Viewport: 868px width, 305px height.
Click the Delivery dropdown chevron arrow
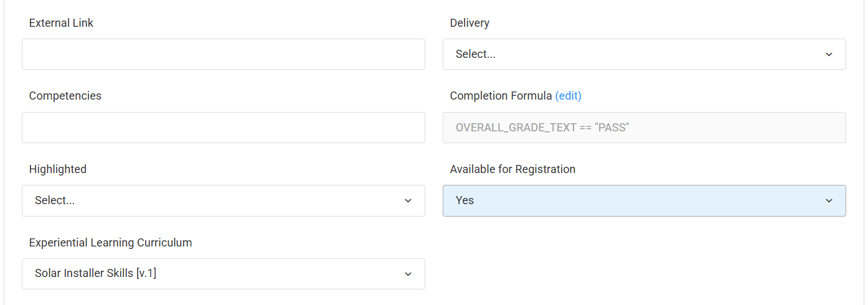click(829, 54)
